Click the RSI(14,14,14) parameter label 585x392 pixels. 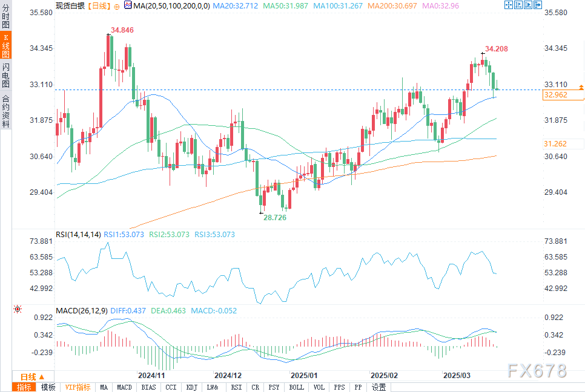tap(78, 234)
